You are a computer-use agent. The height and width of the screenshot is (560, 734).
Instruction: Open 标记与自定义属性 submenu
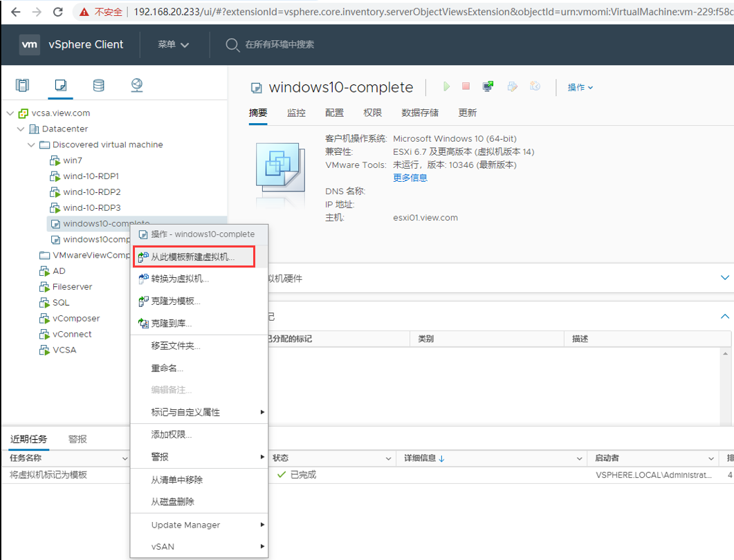tap(199, 412)
